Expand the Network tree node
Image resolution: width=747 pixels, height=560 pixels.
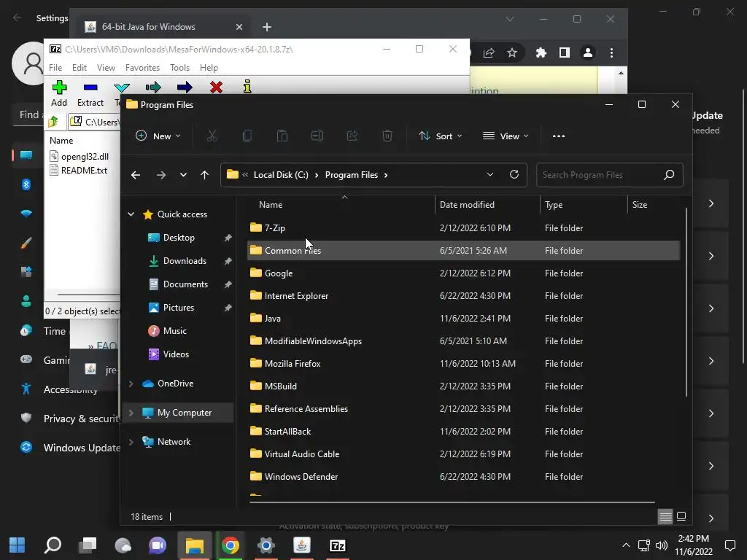(x=131, y=442)
